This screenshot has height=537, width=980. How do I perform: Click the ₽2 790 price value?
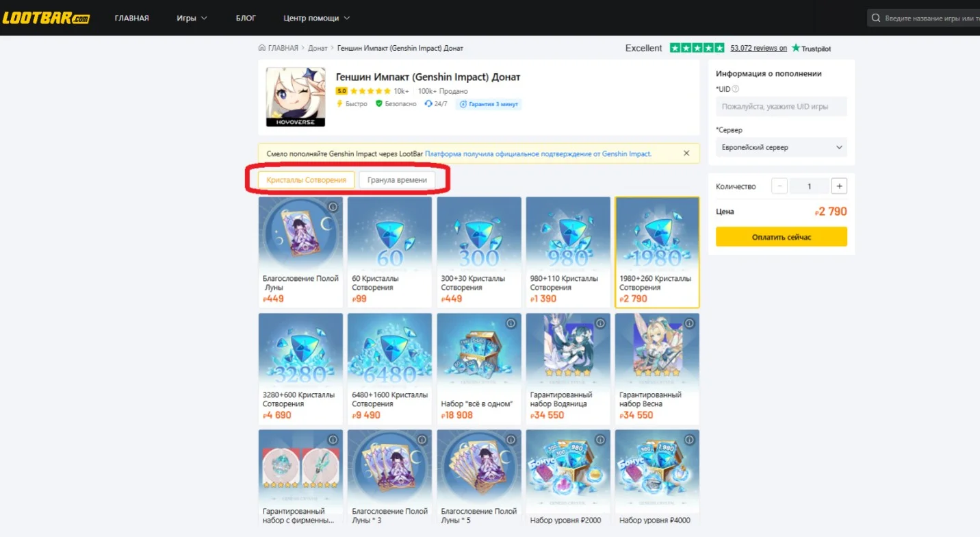tap(831, 212)
